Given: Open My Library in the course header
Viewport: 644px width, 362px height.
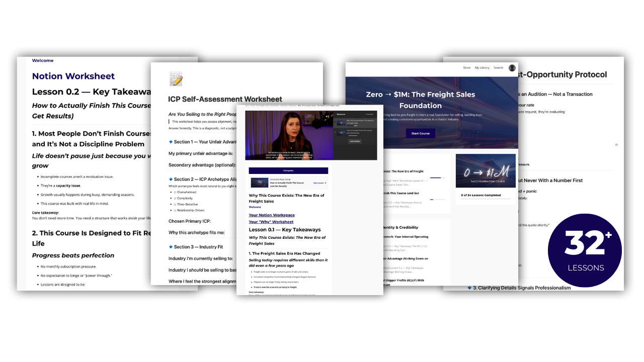Looking at the screenshot, I should tap(482, 68).
